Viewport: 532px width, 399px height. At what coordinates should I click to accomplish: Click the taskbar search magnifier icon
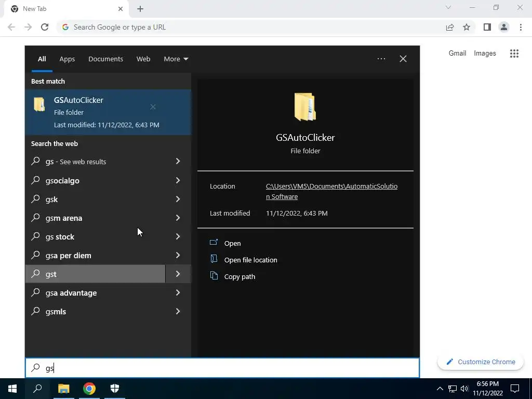37,389
